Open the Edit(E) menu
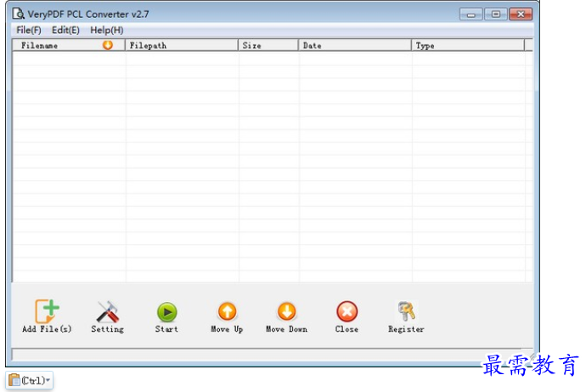 (65, 30)
